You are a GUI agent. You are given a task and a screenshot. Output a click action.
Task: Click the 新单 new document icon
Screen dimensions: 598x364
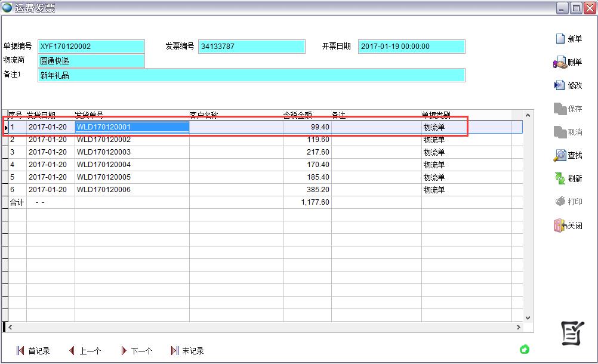click(560, 39)
